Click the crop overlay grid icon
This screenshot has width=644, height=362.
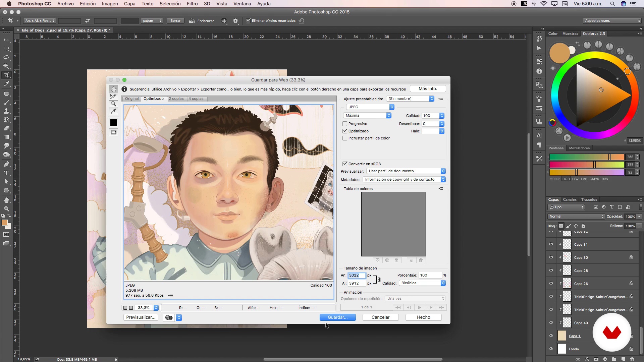point(224,21)
